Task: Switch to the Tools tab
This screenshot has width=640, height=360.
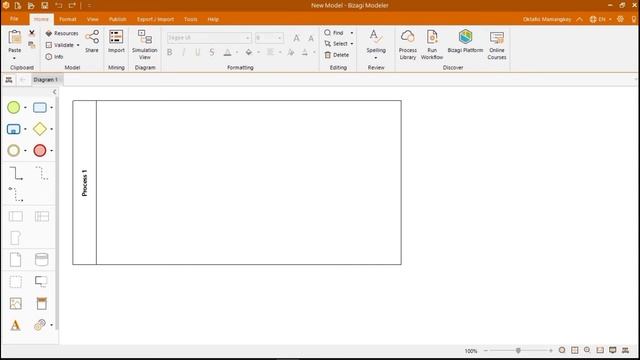Action: click(x=191, y=19)
